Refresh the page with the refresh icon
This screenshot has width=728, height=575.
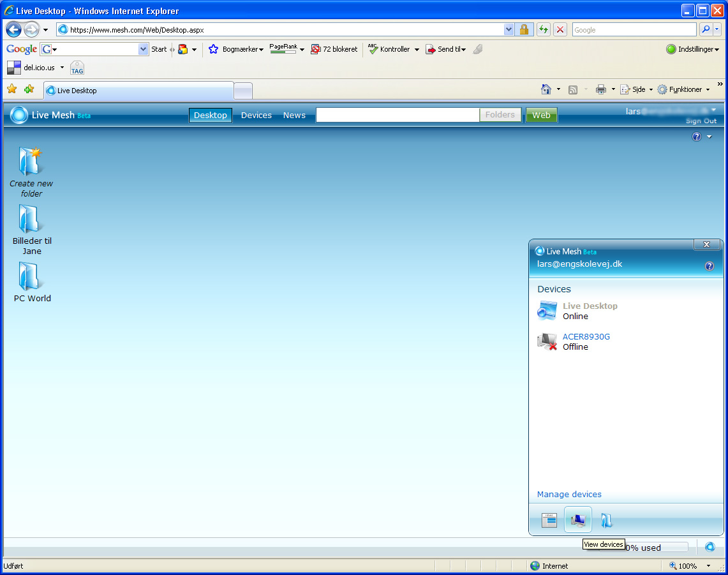(543, 30)
